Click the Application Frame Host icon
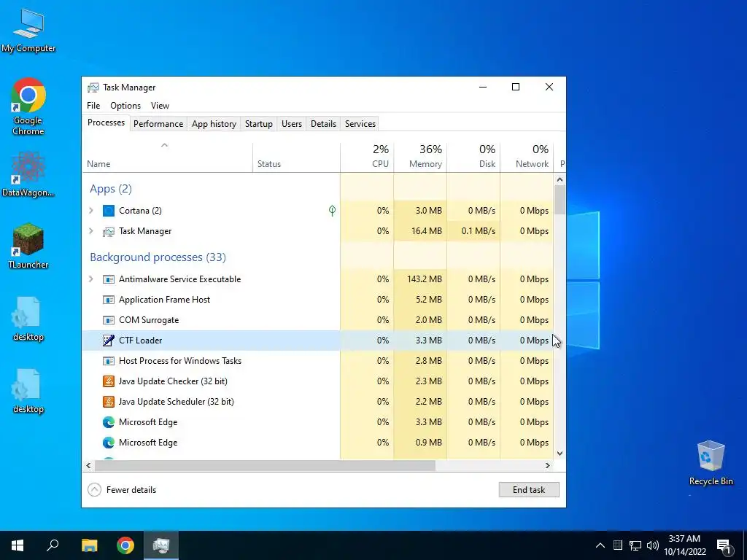The image size is (747, 560). (109, 300)
